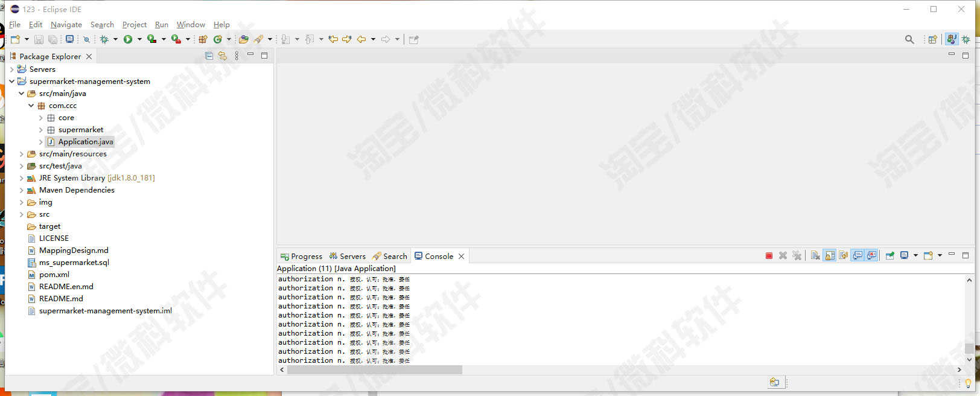Open the Run button dropdown arrow

click(139, 39)
